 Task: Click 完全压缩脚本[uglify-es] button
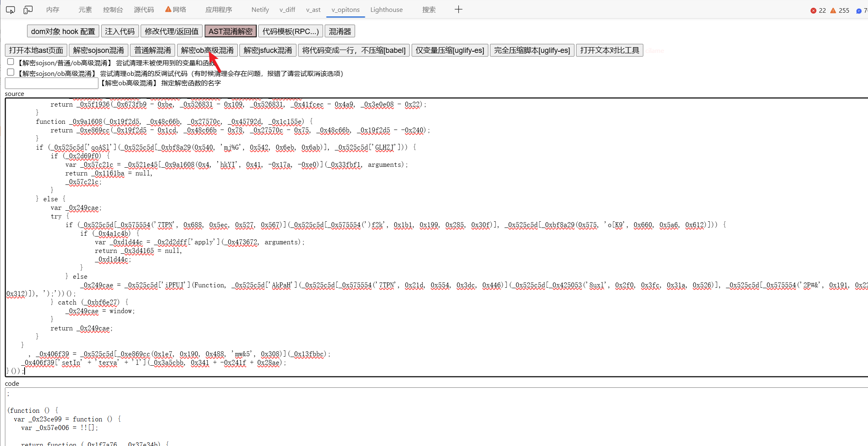(532, 50)
